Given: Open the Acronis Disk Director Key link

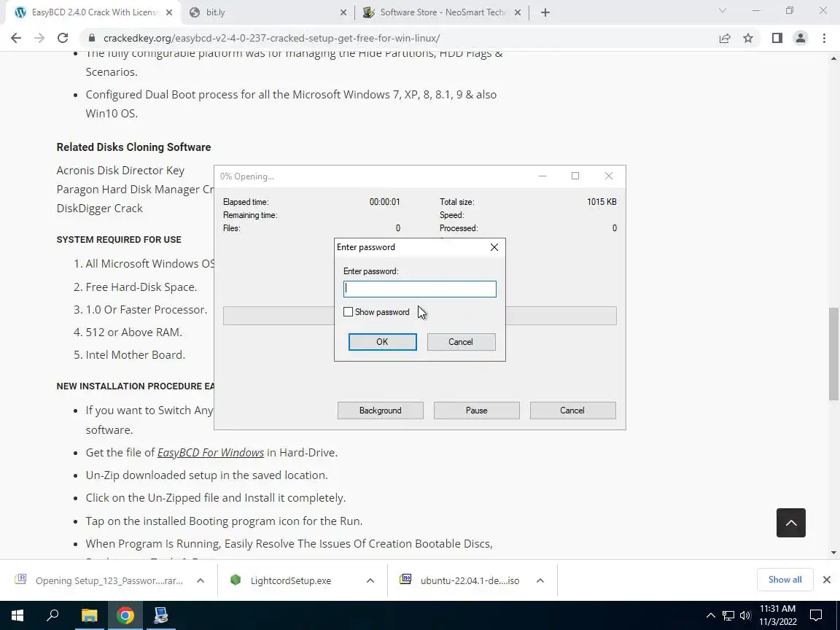Looking at the screenshot, I should (120, 171).
